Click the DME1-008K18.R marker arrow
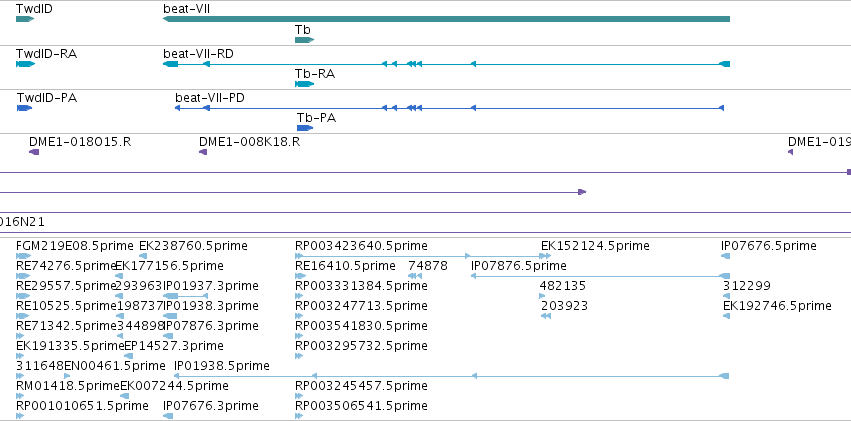 203,152
